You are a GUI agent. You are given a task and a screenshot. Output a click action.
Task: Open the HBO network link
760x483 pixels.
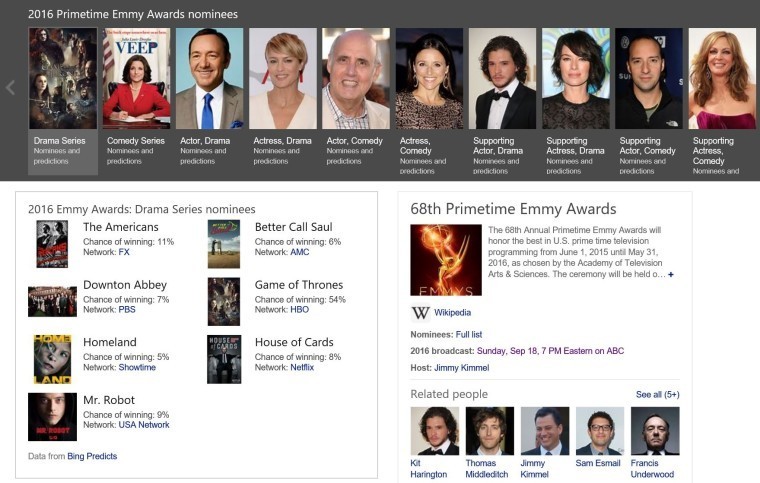coord(300,310)
